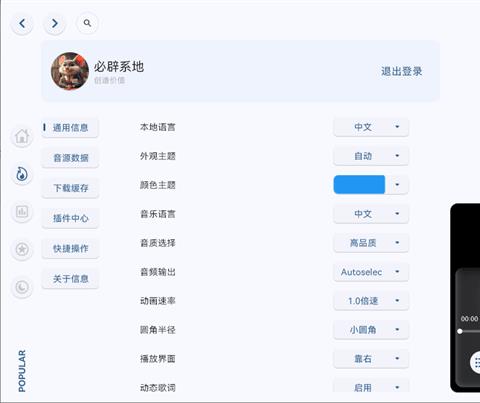The image size is (480, 403).
Task: Click the 圆角半径 setting label
Action: click(158, 330)
